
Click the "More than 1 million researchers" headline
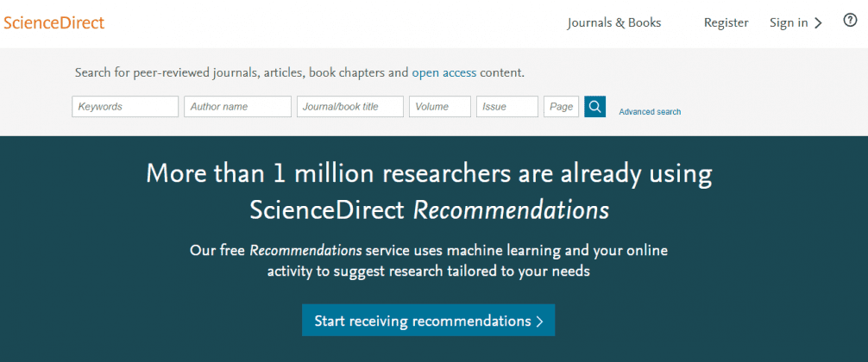[x=429, y=191]
